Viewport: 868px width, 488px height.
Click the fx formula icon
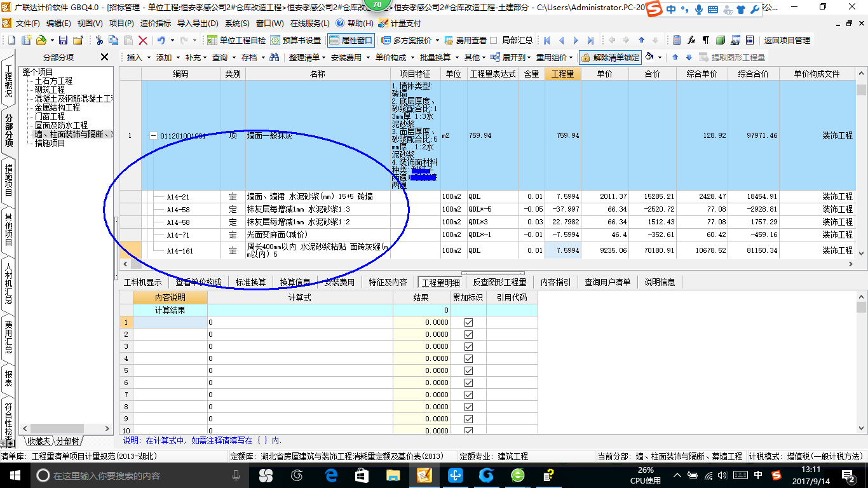coord(691,40)
